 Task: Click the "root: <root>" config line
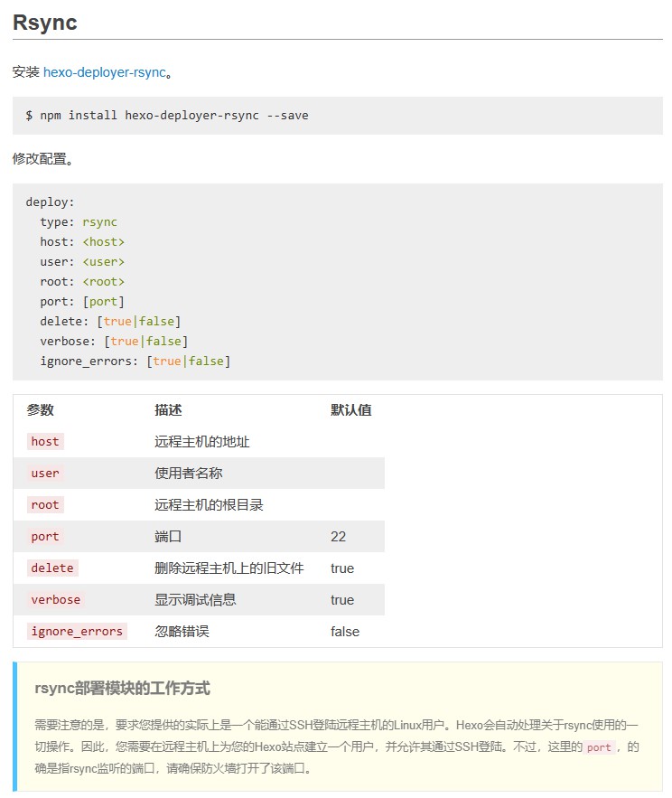coord(82,281)
